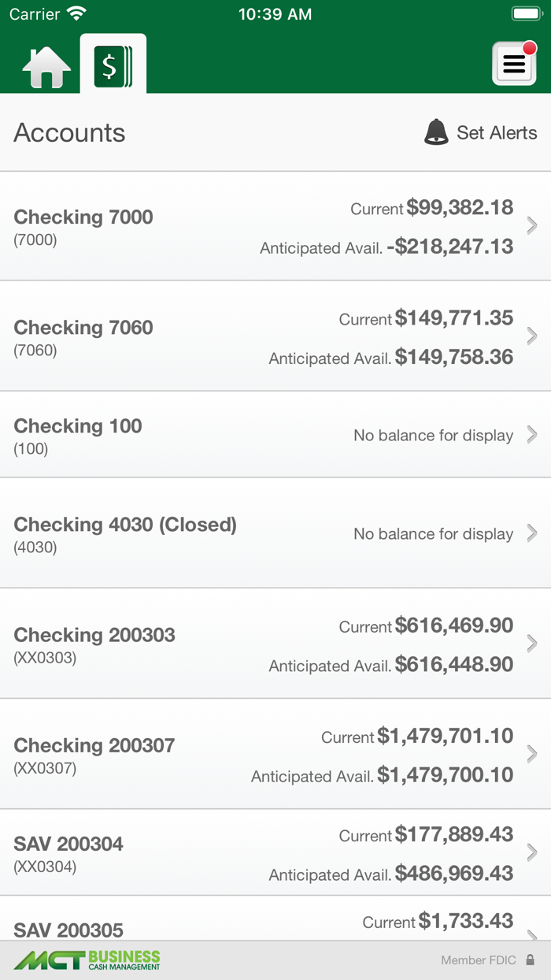Image resolution: width=551 pixels, height=980 pixels.
Task: Tap the battery indicator in the status bar
Action: click(x=525, y=13)
